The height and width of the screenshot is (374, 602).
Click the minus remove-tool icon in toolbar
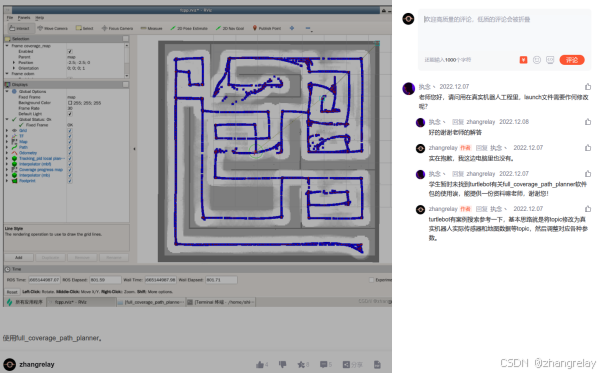308,28
